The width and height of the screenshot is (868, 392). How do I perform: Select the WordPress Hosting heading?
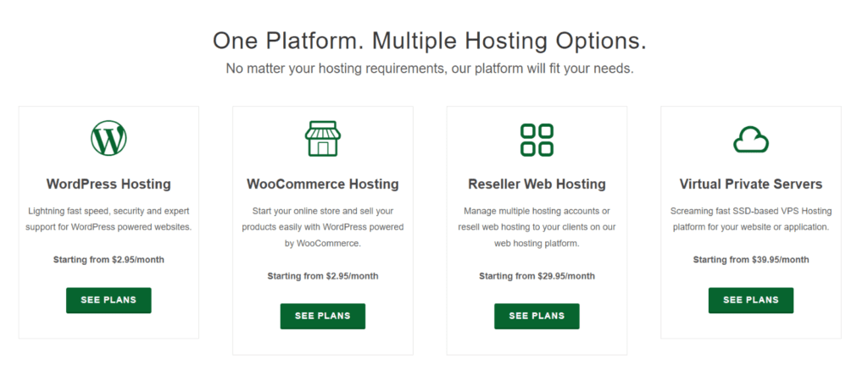[108, 184]
